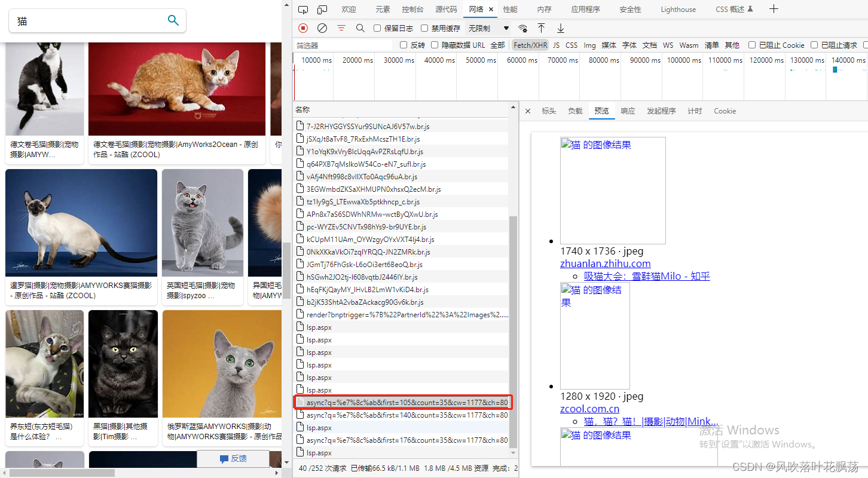Open the 无限制 throttling dropdown
The height and width of the screenshot is (478, 868).
pos(488,28)
